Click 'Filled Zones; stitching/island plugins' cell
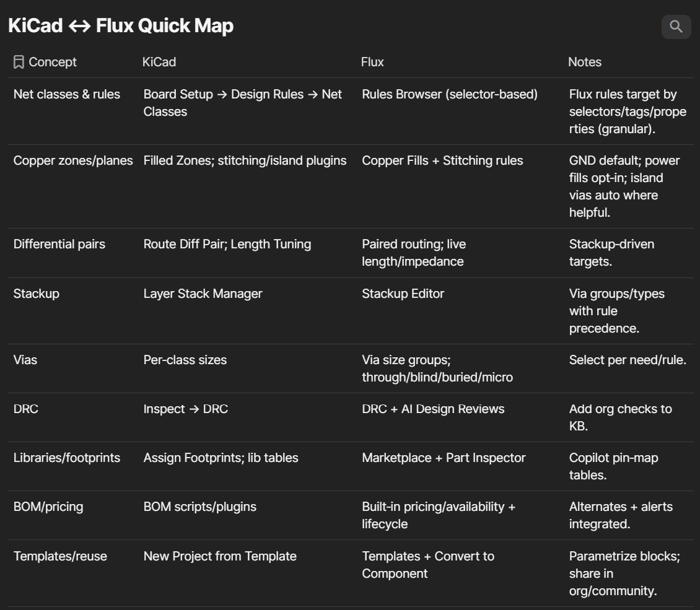The width and height of the screenshot is (700, 610). coord(245,160)
